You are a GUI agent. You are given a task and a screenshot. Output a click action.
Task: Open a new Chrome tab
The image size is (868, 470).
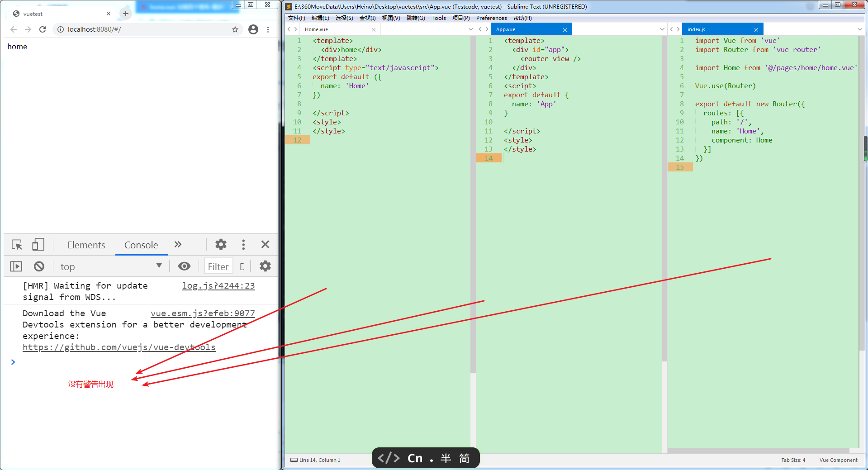(x=126, y=14)
